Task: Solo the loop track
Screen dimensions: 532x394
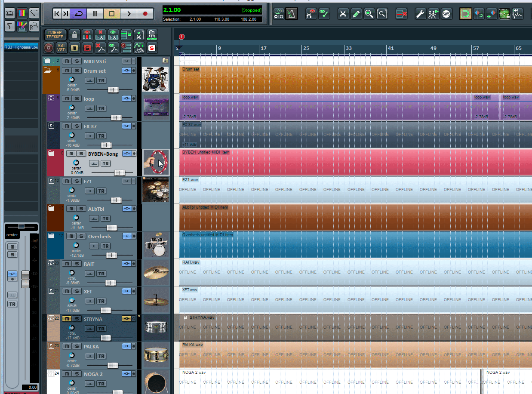Action: [x=77, y=98]
